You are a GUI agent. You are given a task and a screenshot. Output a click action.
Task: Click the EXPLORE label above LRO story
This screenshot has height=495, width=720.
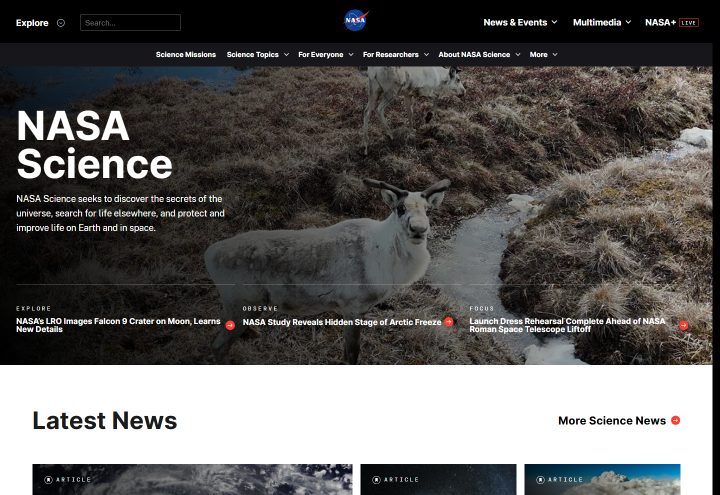tap(34, 309)
